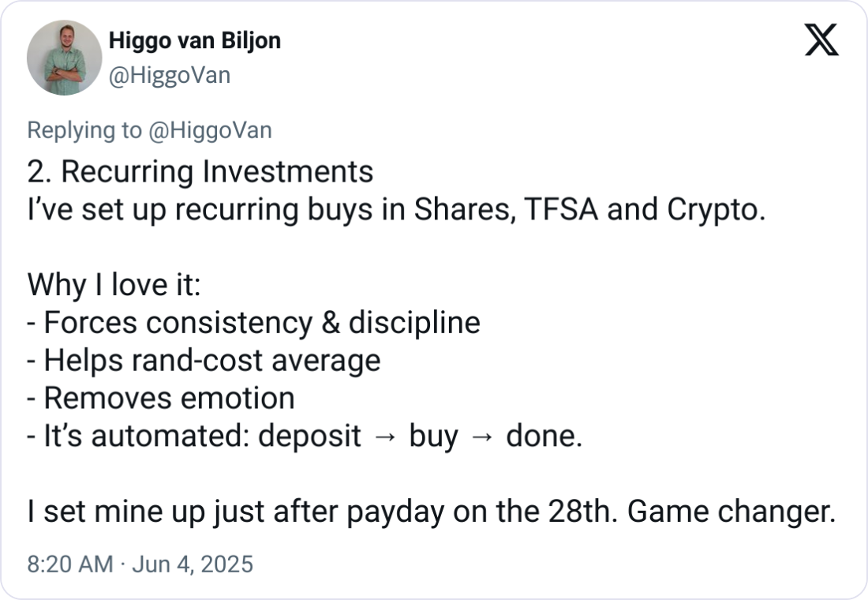Viewport: 868px width, 600px height.
Task: Click the arrow between deposit and buy
Action: tap(385, 437)
